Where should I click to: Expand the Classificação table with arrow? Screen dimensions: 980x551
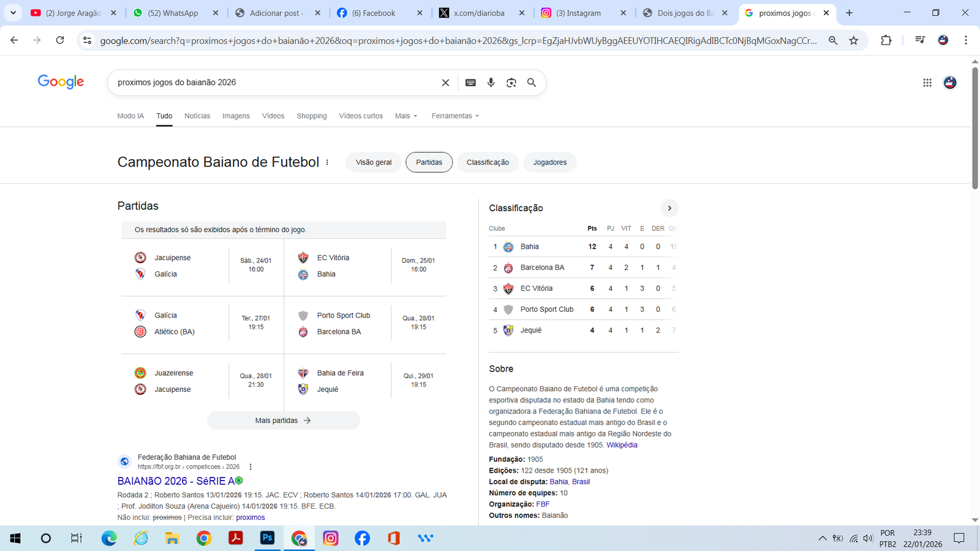[x=669, y=208]
